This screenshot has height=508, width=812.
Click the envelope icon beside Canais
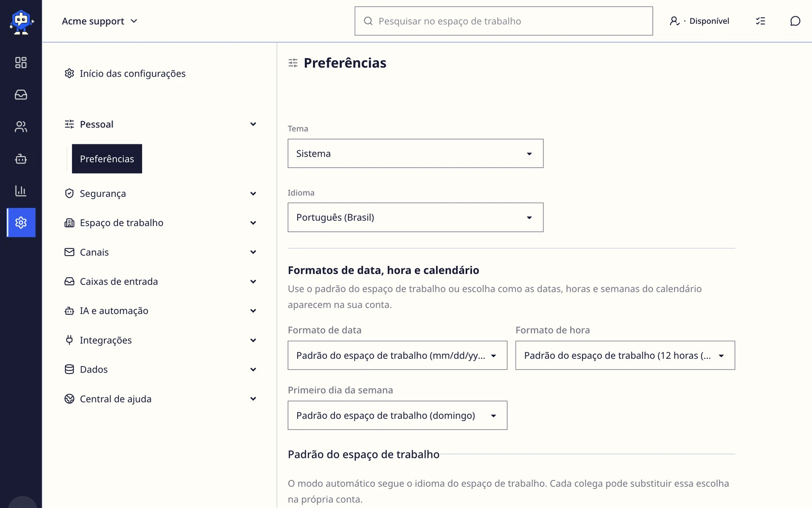coord(69,252)
